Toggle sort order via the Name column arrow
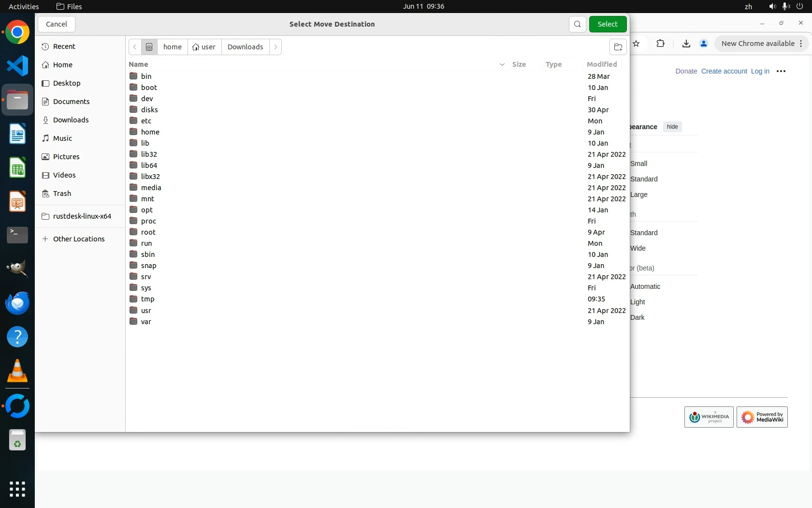The width and height of the screenshot is (812, 508). coord(502,64)
